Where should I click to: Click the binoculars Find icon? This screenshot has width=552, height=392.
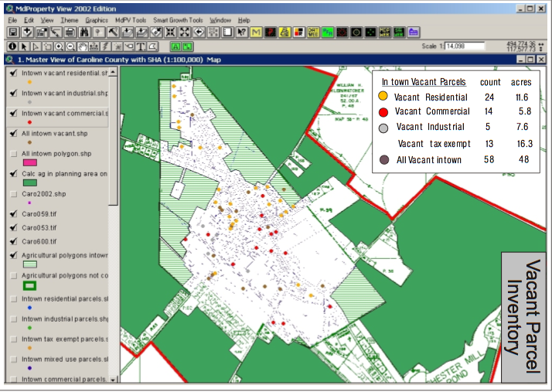pos(84,32)
